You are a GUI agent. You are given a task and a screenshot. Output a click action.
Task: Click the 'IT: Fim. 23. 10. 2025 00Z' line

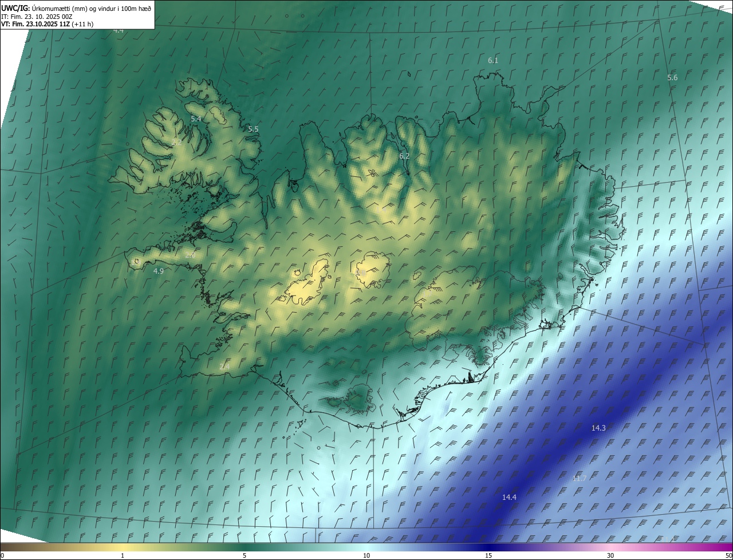pyautogui.click(x=36, y=16)
